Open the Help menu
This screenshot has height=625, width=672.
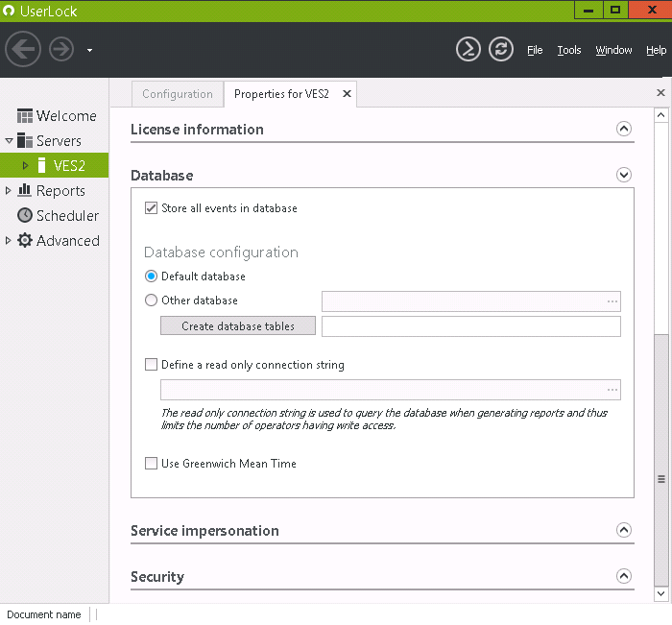point(656,50)
